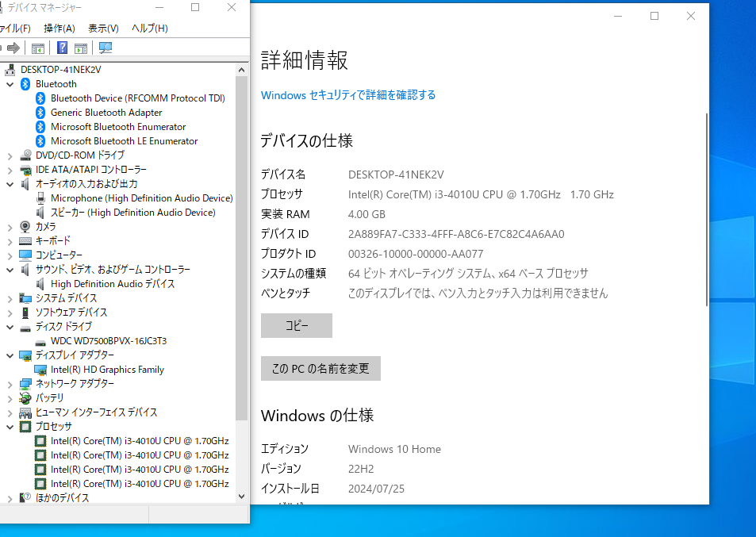Collapse オーディオの入力および出力 node
Screen dimensions: 756x537
10,184
